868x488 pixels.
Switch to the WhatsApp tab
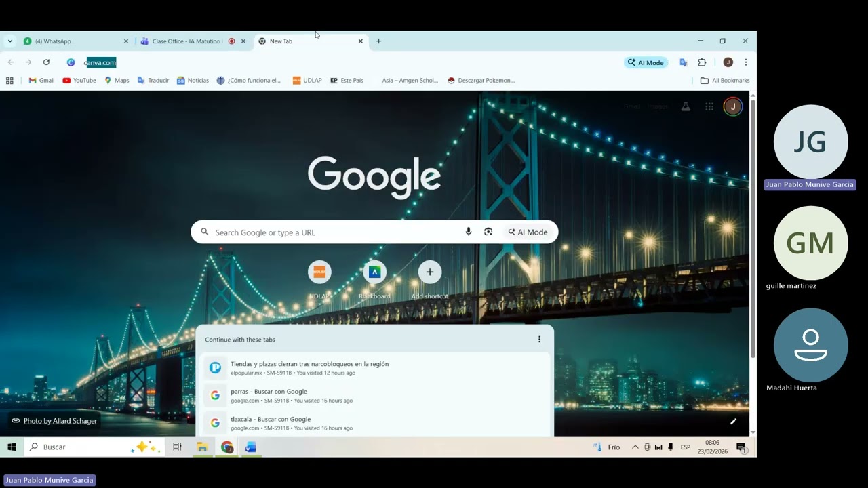[x=76, y=41]
